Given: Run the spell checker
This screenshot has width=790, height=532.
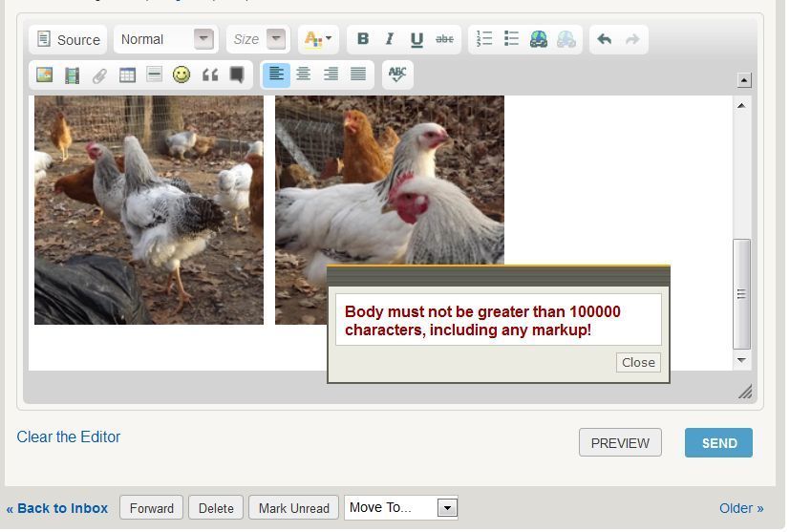Looking at the screenshot, I should [397, 74].
